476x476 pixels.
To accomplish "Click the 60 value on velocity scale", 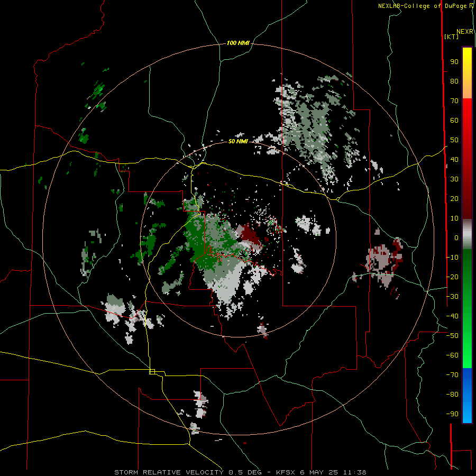I will 454,121.
